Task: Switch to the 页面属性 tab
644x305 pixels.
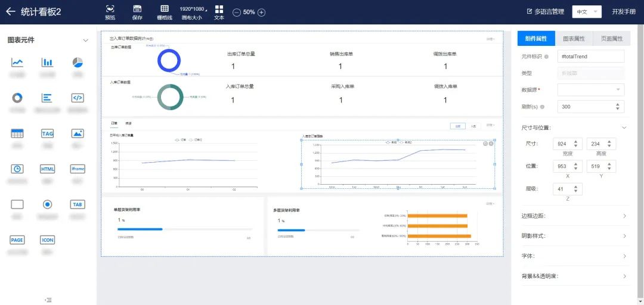Action: click(611, 39)
